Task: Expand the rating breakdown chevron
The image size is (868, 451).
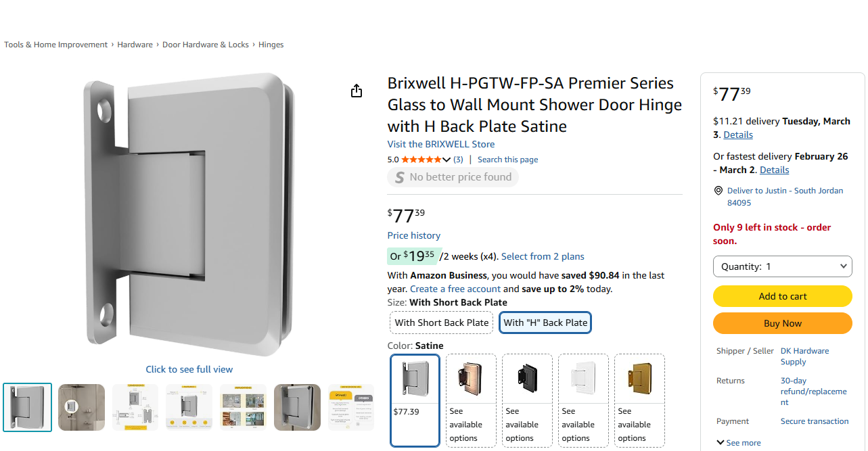Action: [x=447, y=160]
